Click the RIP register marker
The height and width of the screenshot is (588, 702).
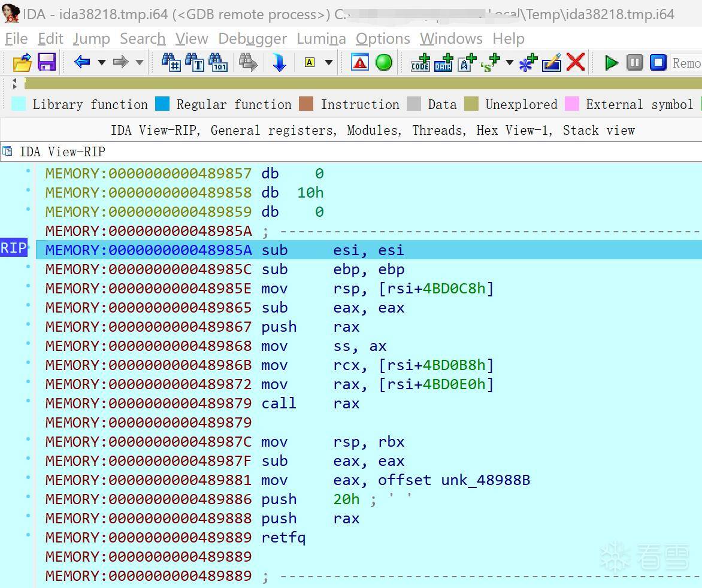coord(14,247)
